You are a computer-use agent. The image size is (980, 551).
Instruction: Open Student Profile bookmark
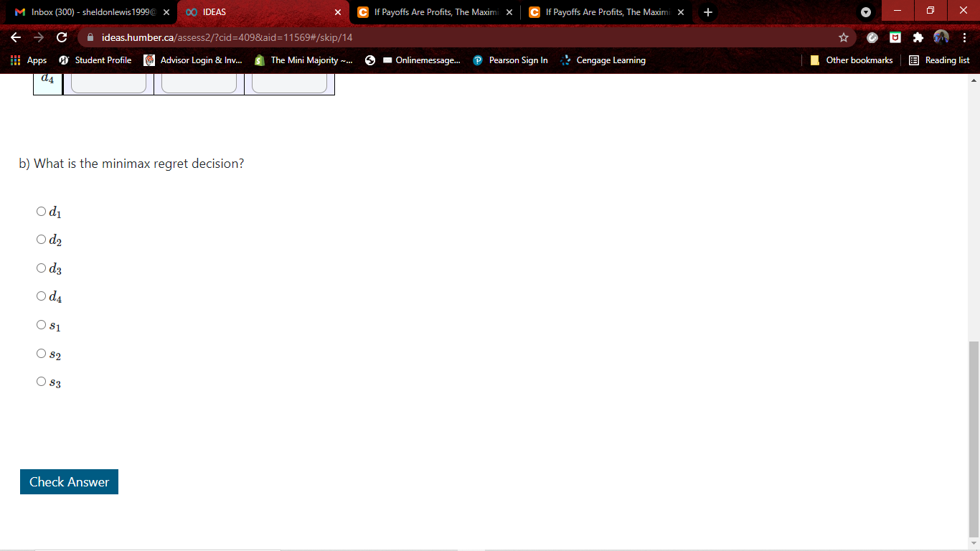(x=95, y=60)
